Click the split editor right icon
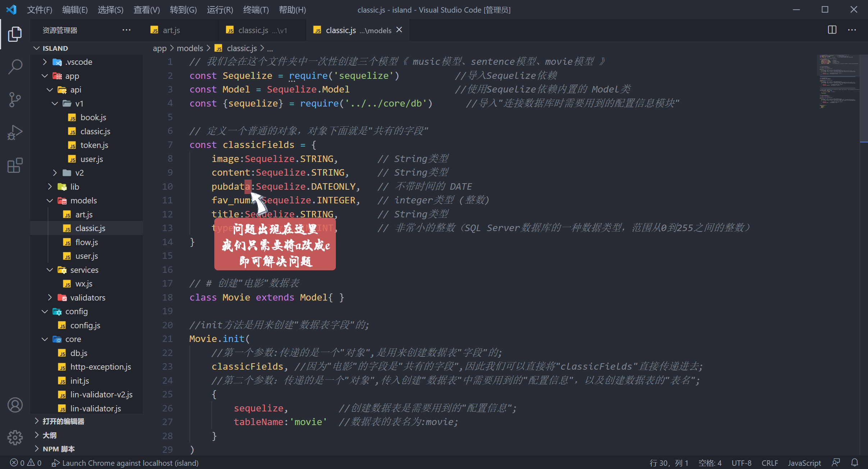The height and width of the screenshot is (469, 868). [x=832, y=30]
